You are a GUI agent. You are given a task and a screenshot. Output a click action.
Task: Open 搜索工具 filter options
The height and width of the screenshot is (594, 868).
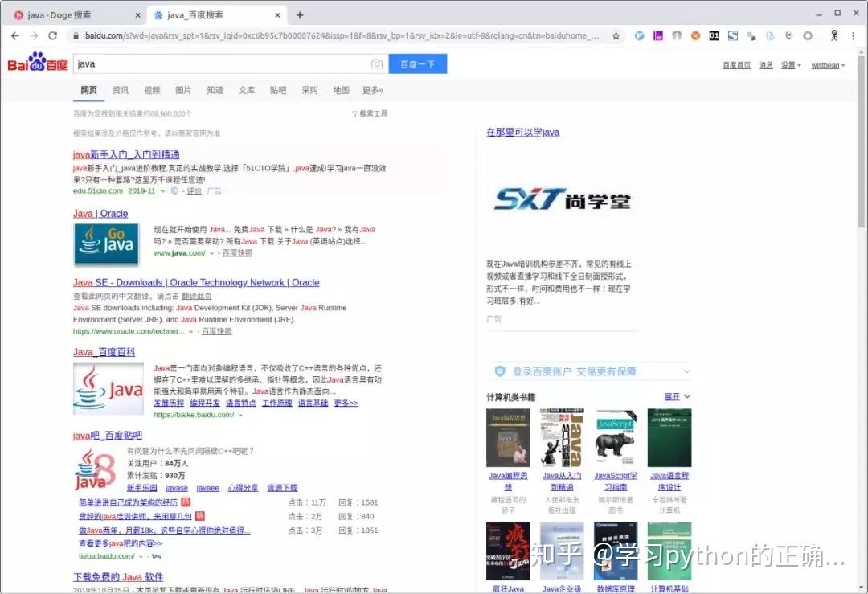point(370,113)
